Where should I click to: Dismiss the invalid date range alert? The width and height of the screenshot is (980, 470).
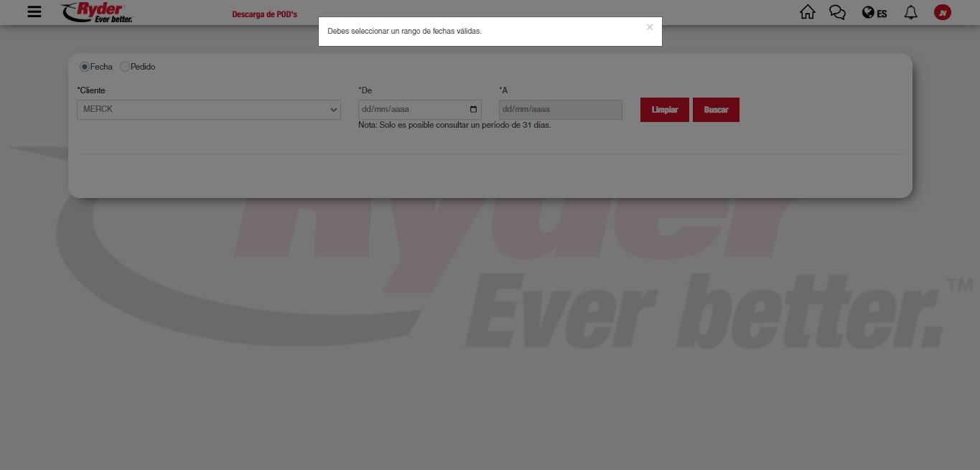[650, 27]
